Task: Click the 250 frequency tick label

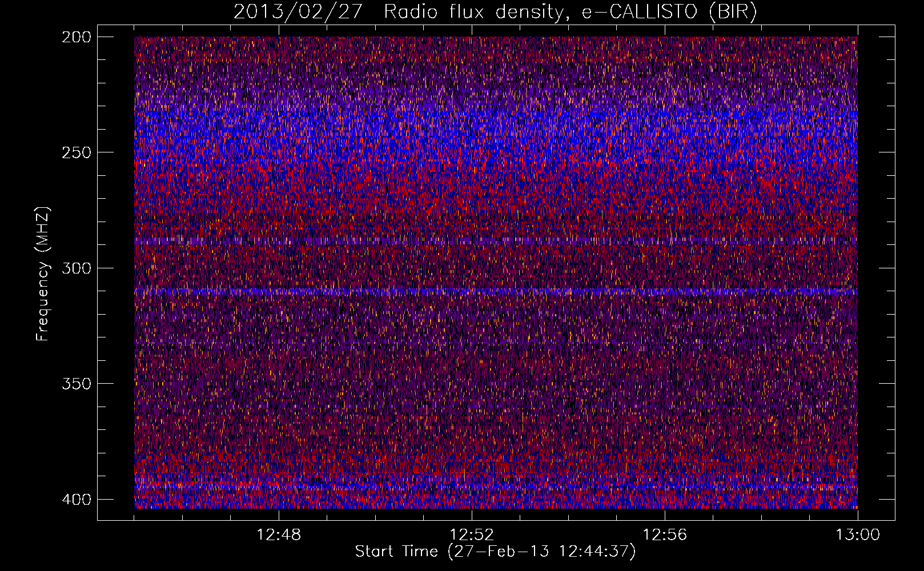Action: [x=76, y=152]
